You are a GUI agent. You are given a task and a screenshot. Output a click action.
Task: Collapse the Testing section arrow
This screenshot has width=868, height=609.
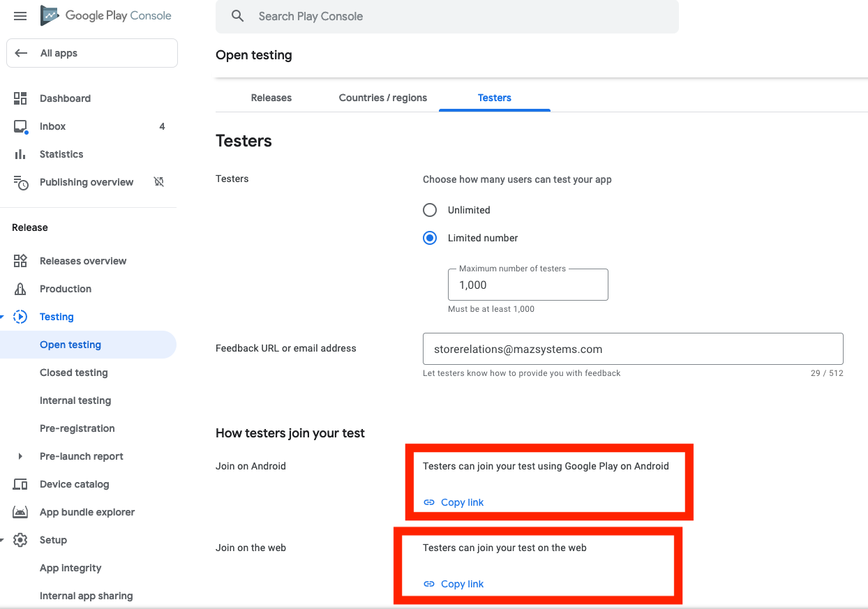pos(2,317)
